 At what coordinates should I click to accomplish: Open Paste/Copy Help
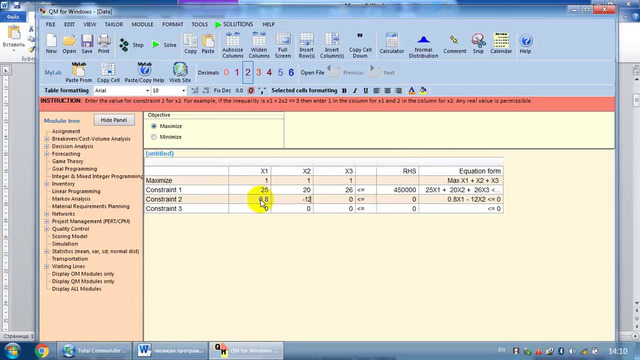pyautogui.click(x=144, y=73)
